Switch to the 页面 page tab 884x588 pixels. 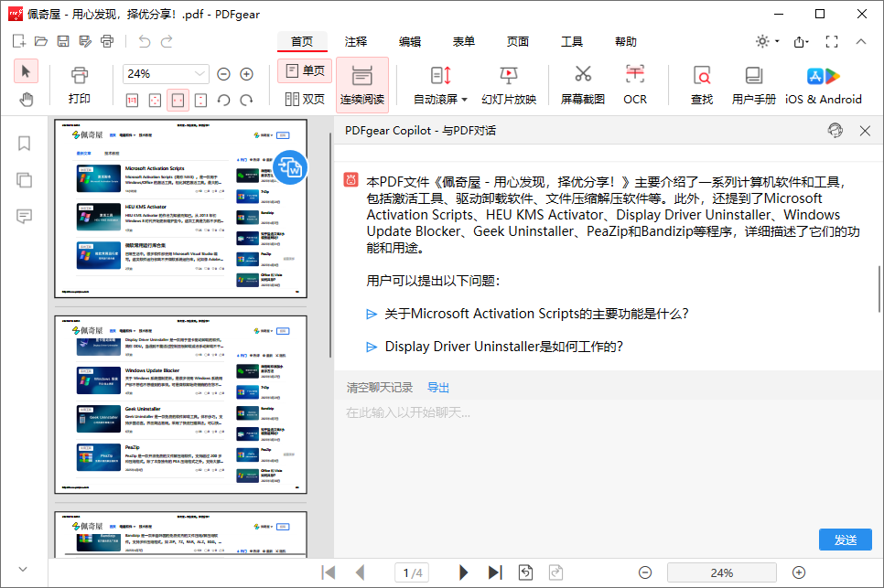(518, 42)
